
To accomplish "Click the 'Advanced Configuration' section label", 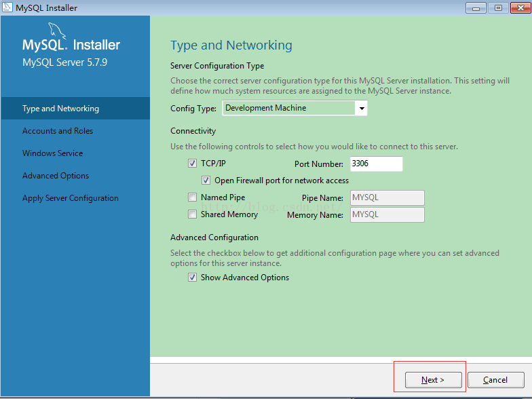I will click(214, 237).
